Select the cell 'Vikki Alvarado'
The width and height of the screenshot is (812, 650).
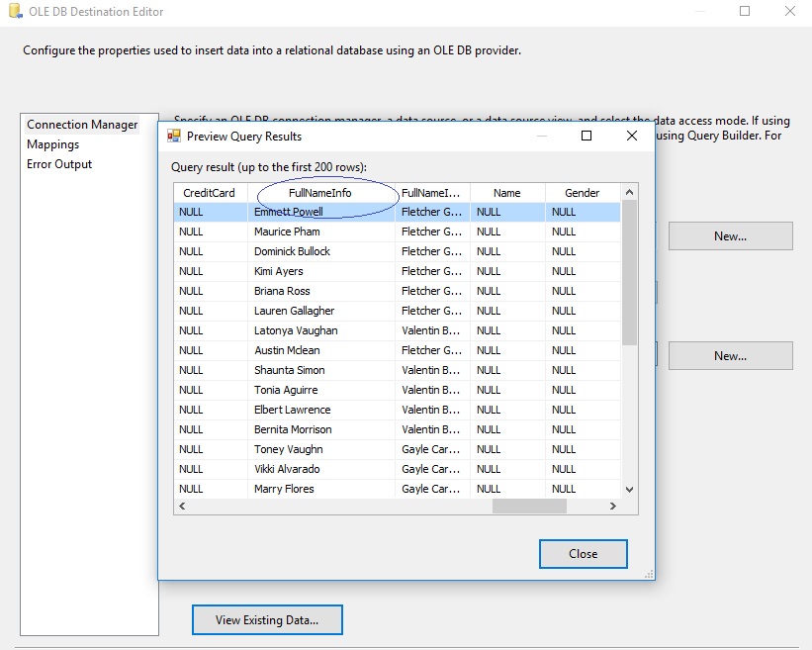321,469
